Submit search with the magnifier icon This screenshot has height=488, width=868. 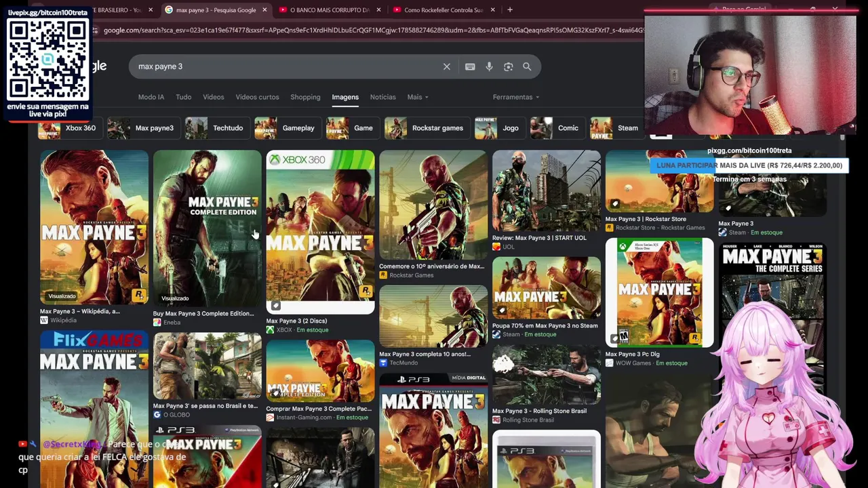coord(527,66)
